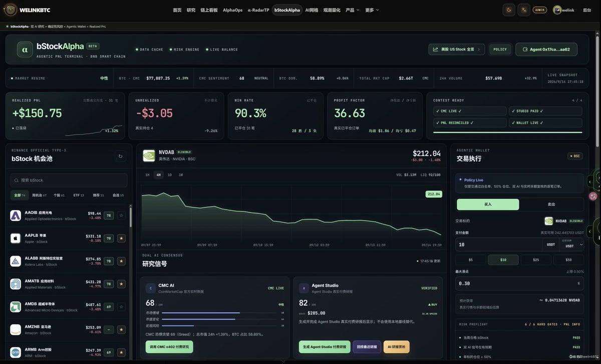Click 调用 CMC x402 付费研究 button
The image size is (601, 364).
(x=169, y=346)
